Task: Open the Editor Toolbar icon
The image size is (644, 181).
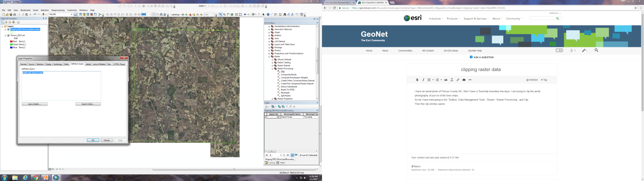Action: (x=76, y=14)
